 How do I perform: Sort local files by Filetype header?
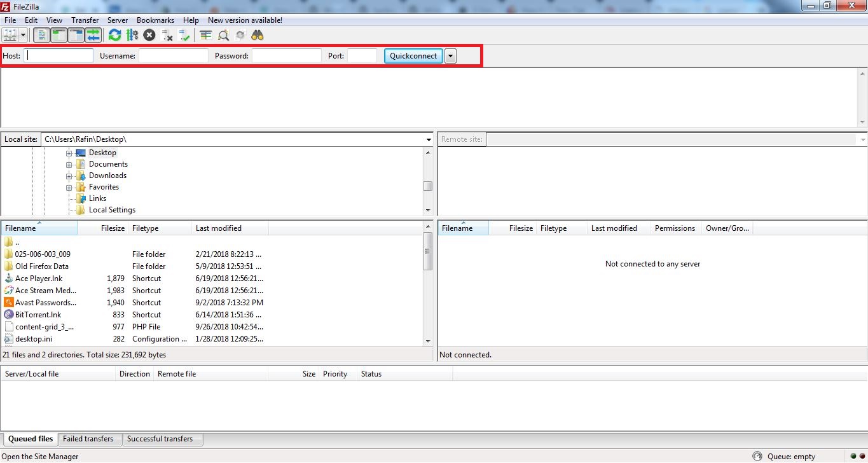click(160, 228)
